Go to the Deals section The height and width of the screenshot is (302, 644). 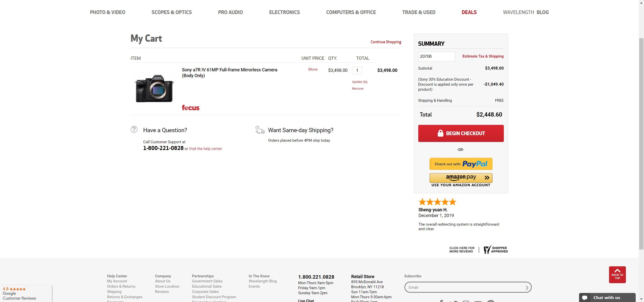(x=469, y=12)
